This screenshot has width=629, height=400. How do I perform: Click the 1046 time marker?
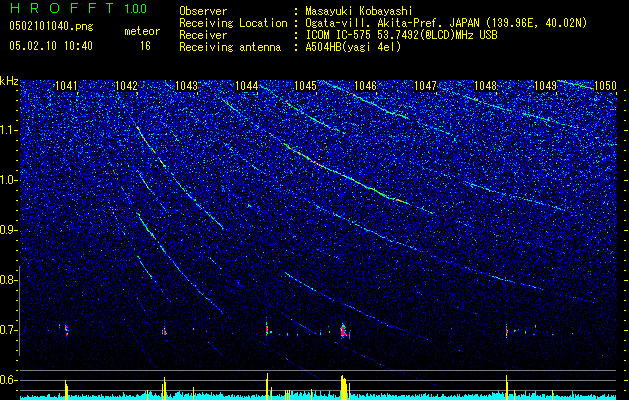[366, 86]
